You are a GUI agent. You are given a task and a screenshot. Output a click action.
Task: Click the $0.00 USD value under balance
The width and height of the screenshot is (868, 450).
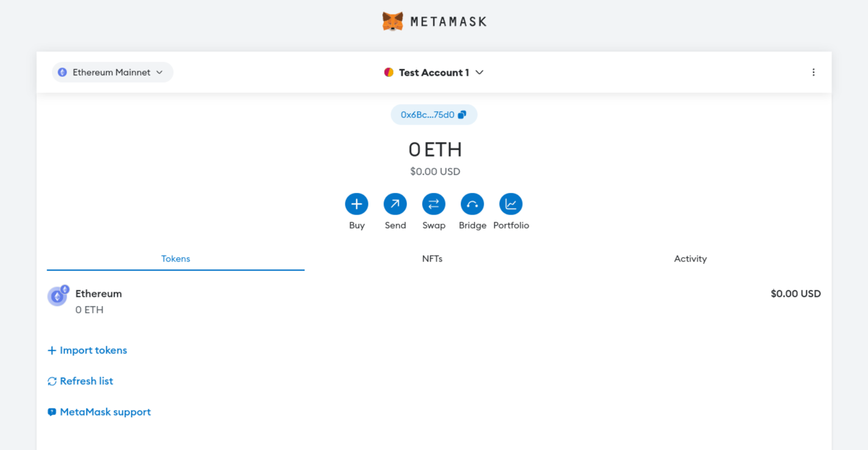tap(435, 171)
